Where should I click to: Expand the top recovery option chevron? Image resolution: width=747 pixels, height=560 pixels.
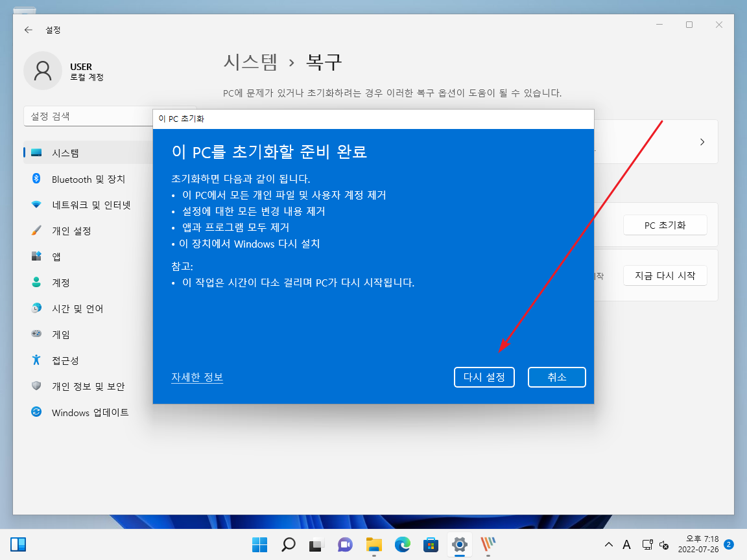tap(702, 142)
